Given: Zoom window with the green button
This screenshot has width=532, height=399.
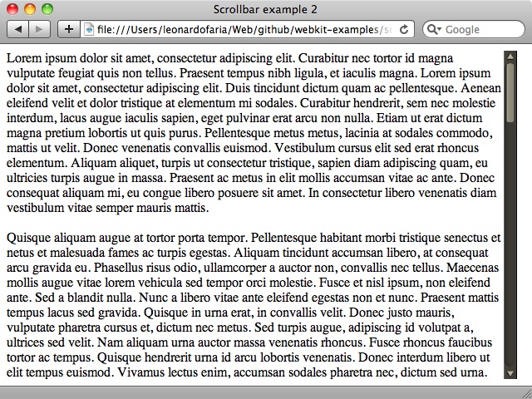Looking at the screenshot, I should pos(47,9).
